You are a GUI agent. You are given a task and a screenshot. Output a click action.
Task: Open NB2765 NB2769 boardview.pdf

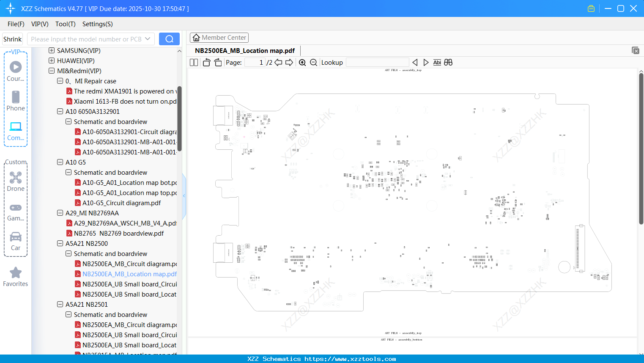tap(115, 234)
